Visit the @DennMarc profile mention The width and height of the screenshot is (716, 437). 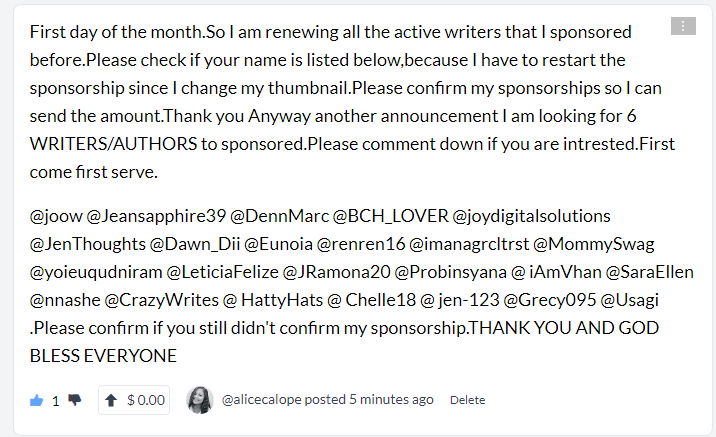279,216
